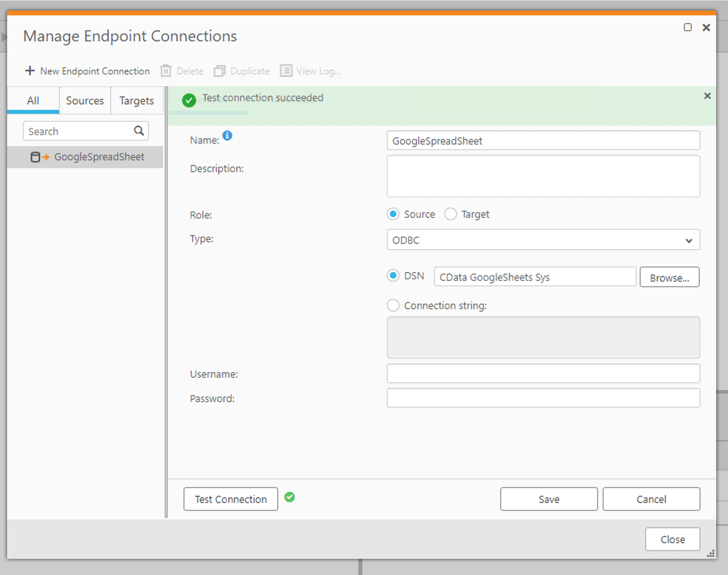
Task: Click the New Endpoint Connection plus icon
Action: 30,71
